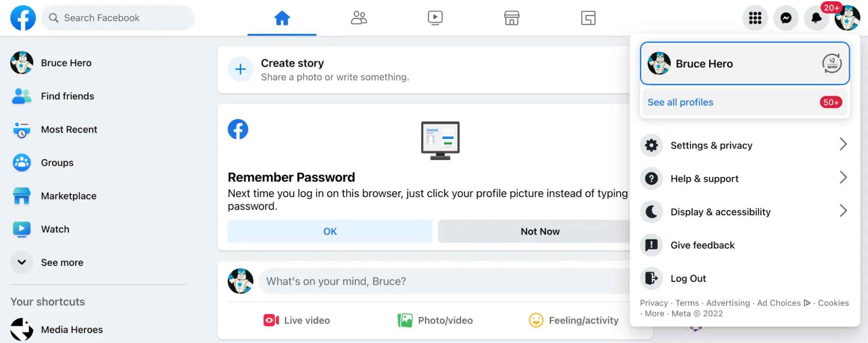This screenshot has width=868, height=343.
Task: Open the Privacy footer link
Action: click(x=654, y=303)
